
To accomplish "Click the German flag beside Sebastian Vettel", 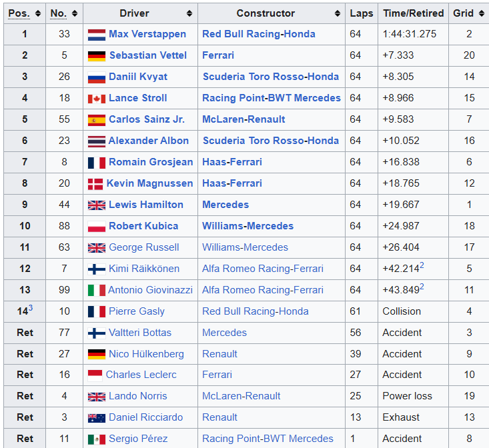I will pos(97,56).
